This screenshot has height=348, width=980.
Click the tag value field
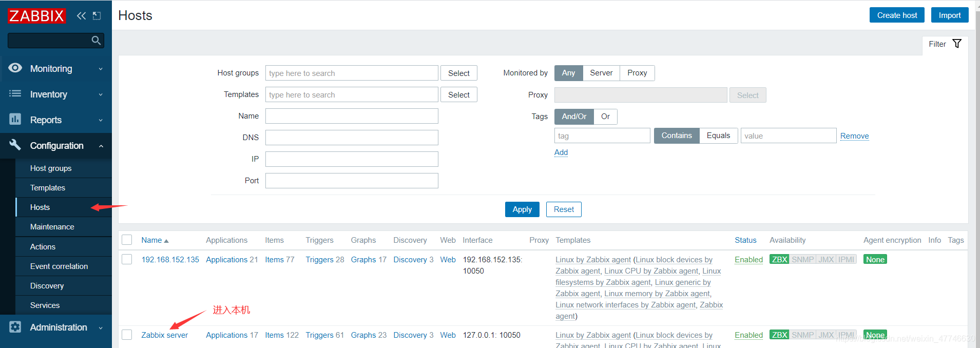[x=789, y=136]
